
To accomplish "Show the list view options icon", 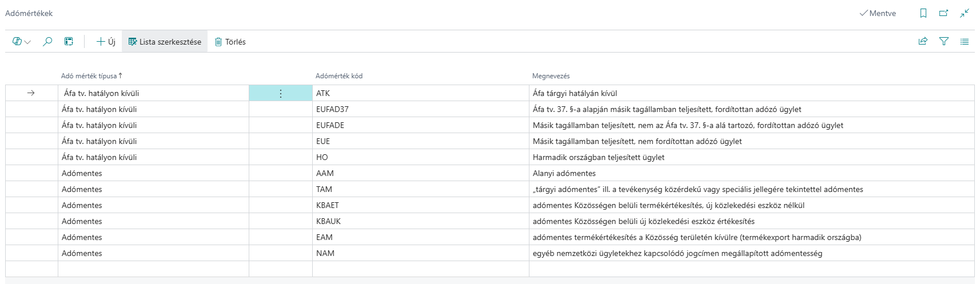I will 965,42.
